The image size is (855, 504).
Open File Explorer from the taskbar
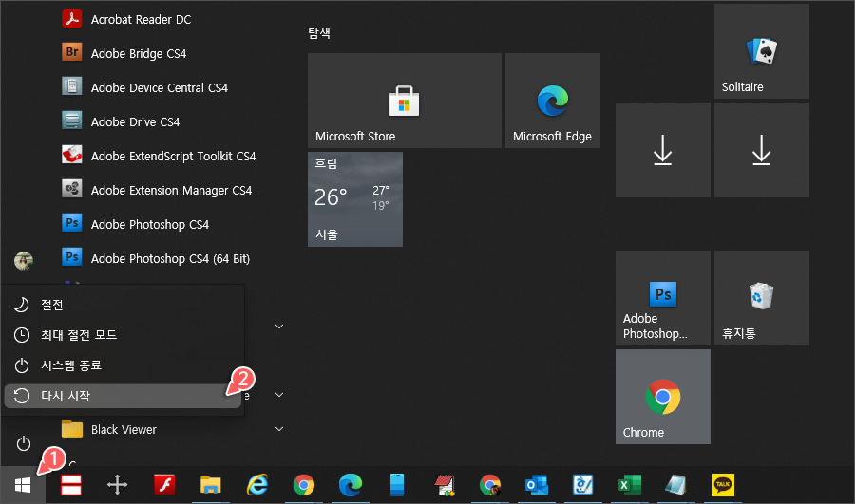click(211, 484)
